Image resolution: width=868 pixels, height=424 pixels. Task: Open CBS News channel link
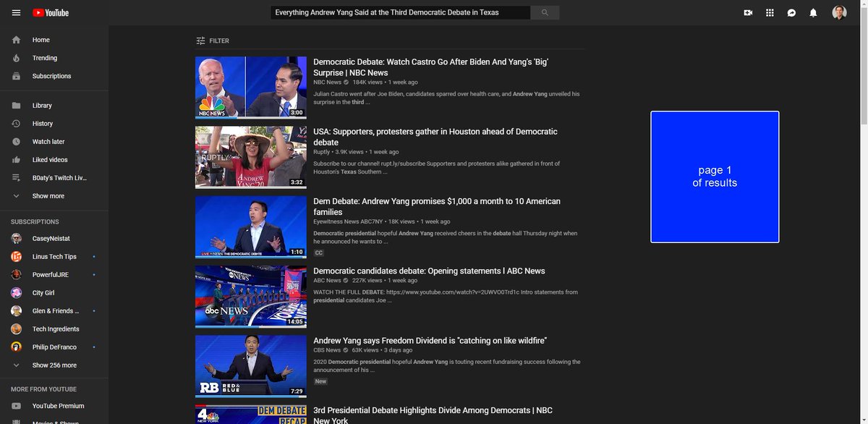tap(327, 350)
